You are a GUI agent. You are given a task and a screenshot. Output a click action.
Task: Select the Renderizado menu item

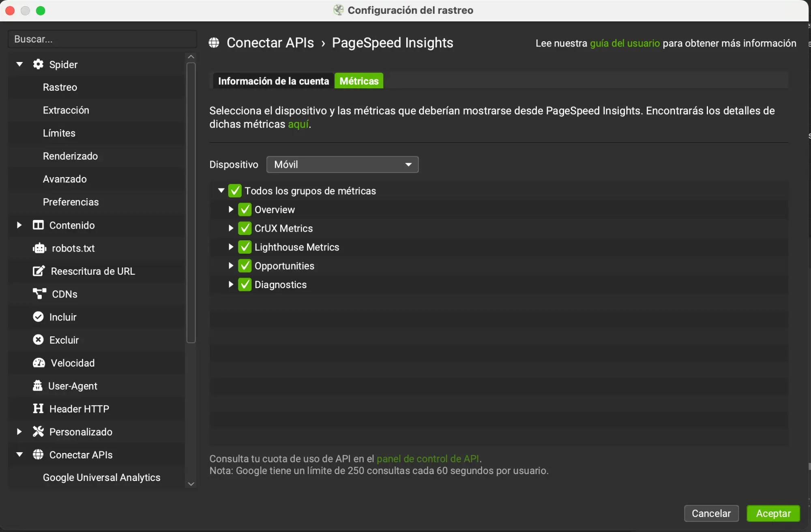(x=70, y=156)
